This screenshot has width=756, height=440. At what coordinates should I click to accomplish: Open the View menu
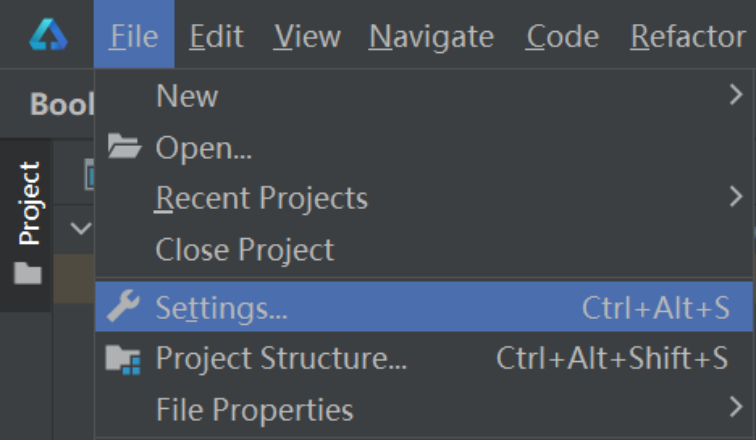click(307, 37)
